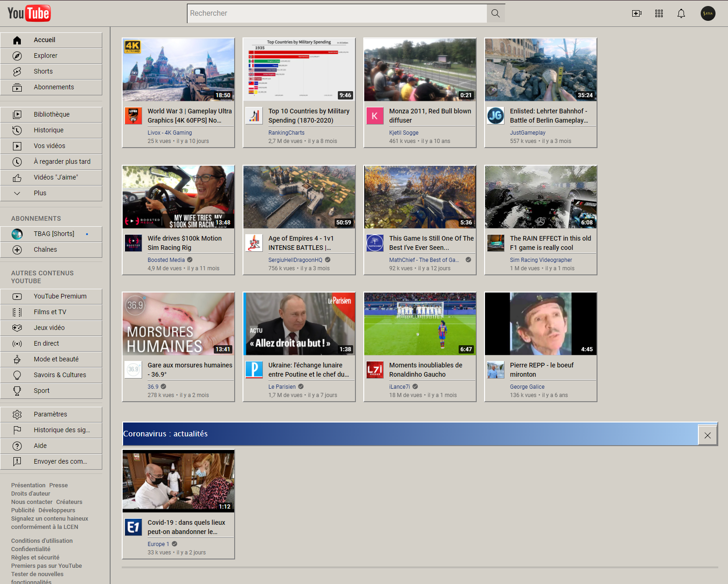Close the Coronavirus actualités banner
This screenshot has width=728, height=584.
tap(708, 435)
